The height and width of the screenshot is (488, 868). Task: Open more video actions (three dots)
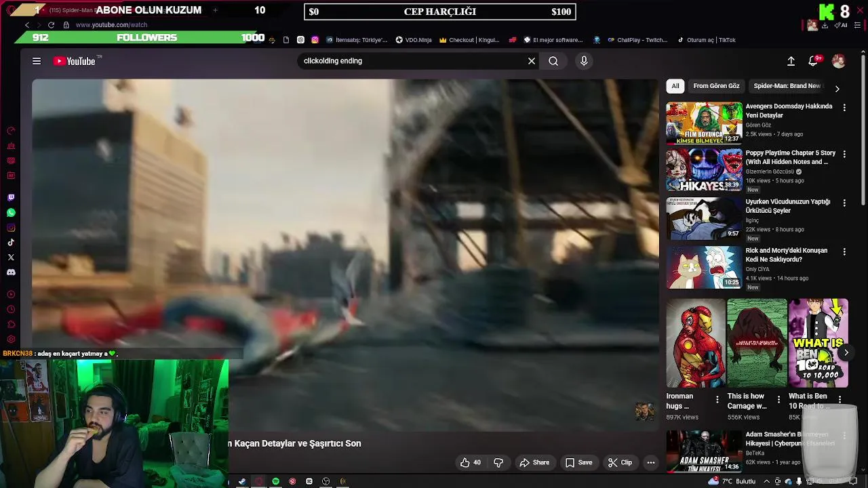[x=650, y=462]
